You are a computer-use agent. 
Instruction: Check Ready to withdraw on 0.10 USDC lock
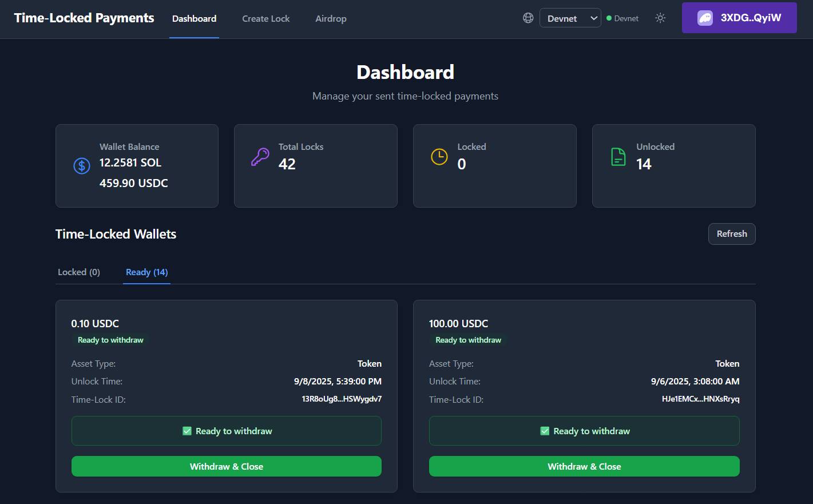click(x=187, y=431)
